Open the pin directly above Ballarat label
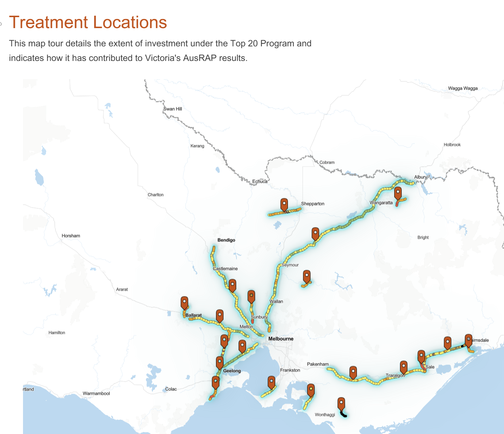 [185, 303]
